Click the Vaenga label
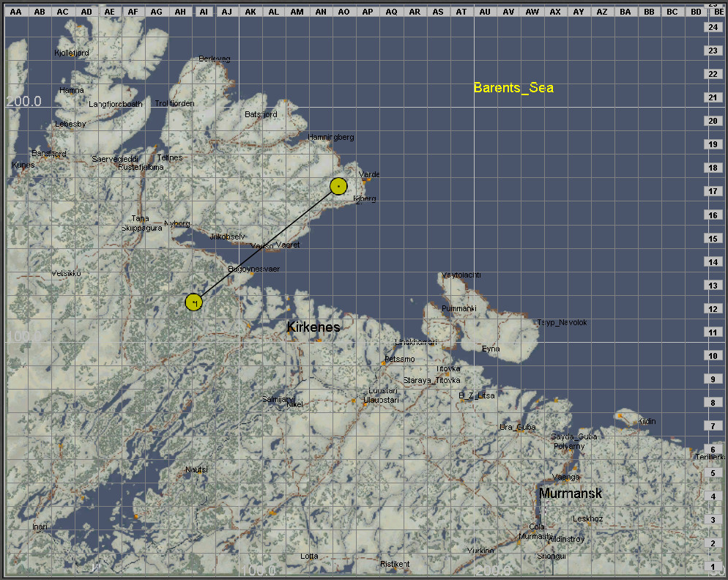The image size is (728, 580). [x=566, y=477]
